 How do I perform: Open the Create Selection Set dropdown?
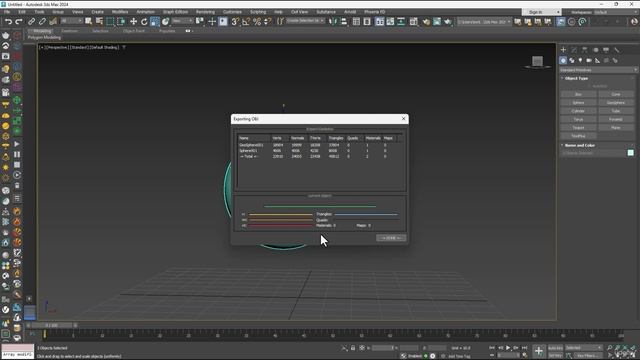305,20
